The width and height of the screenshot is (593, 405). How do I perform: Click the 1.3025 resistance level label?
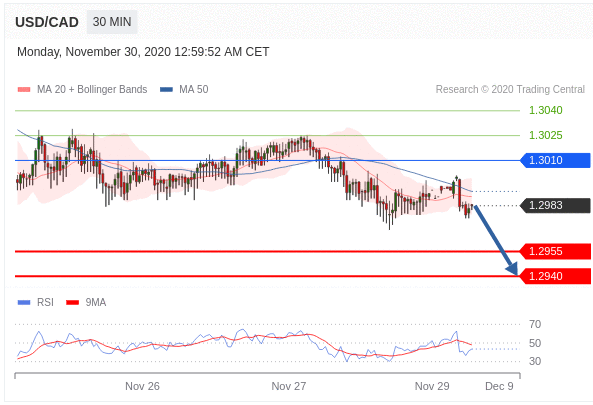coord(545,135)
